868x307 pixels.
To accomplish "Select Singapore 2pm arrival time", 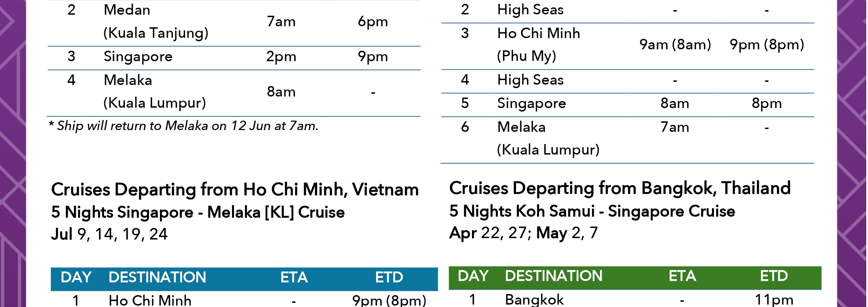I will 281,57.
